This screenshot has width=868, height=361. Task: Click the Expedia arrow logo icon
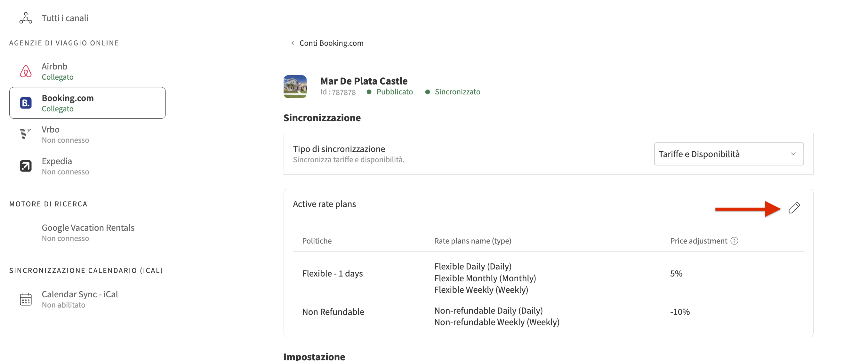tap(26, 166)
